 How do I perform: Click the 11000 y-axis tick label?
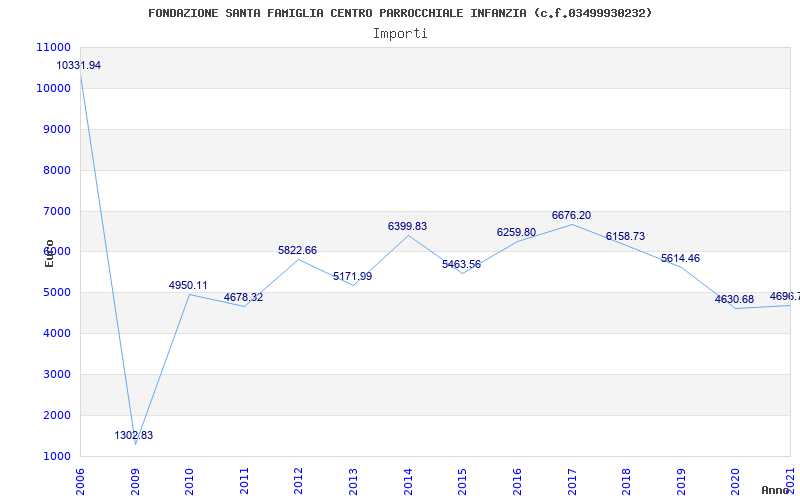53,47
